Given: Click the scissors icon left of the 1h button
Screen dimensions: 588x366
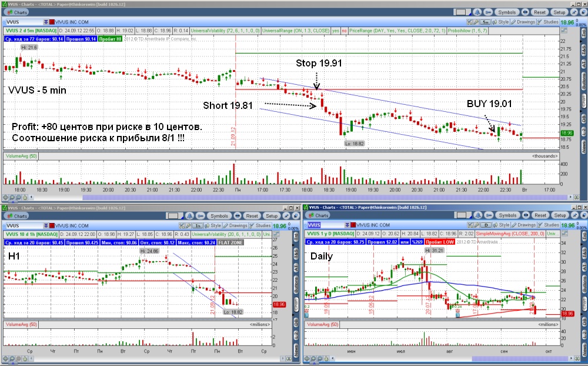Looking at the screenshot, I should 182,225.
